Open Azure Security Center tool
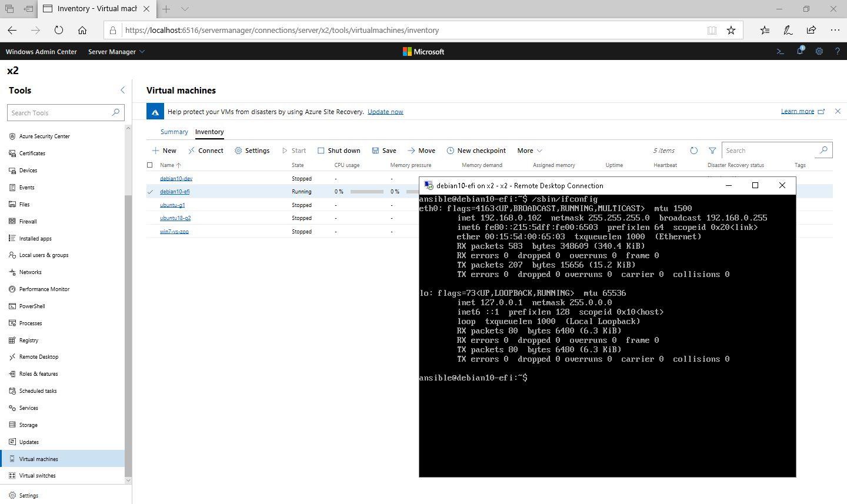 coord(44,136)
